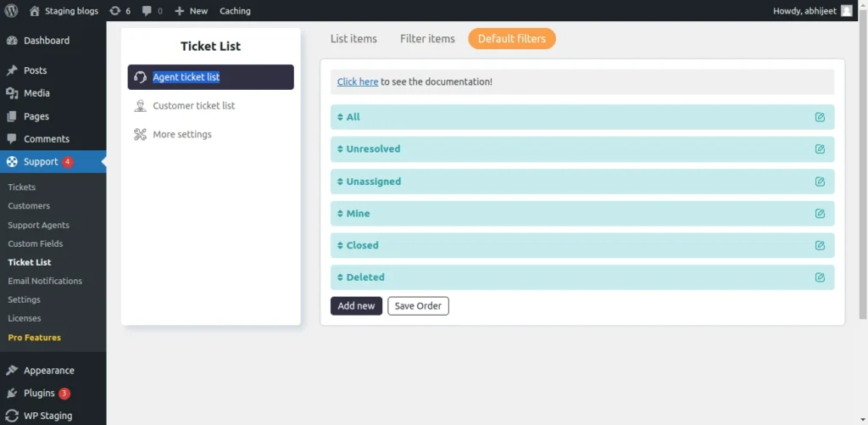The image size is (868, 425).
Task: Click the Deleted filter label
Action: [365, 277]
